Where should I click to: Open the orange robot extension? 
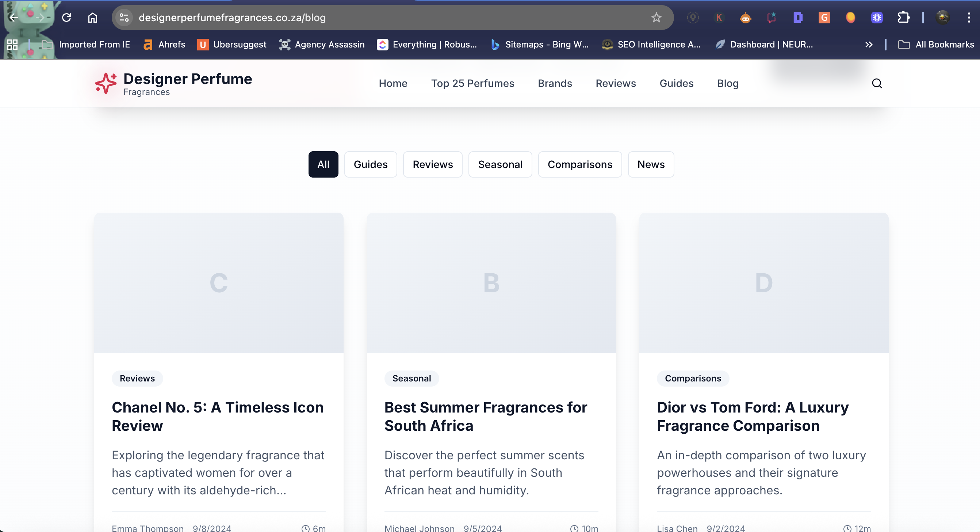point(745,18)
